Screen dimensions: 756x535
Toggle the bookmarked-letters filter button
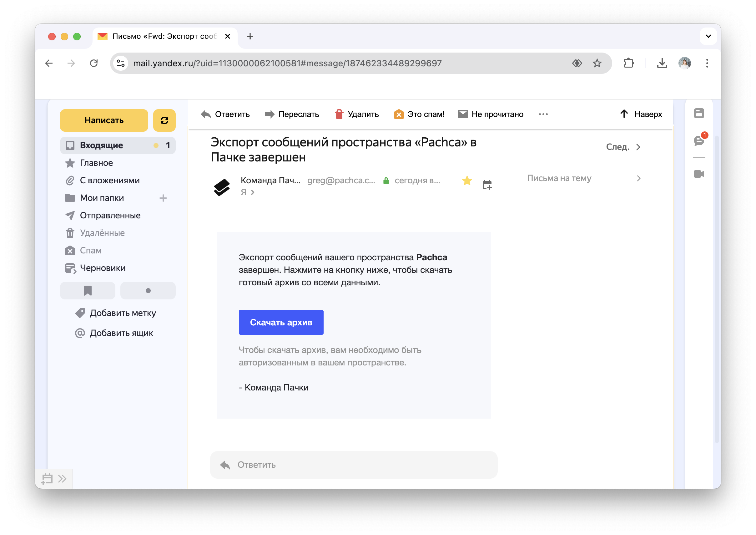click(x=88, y=291)
